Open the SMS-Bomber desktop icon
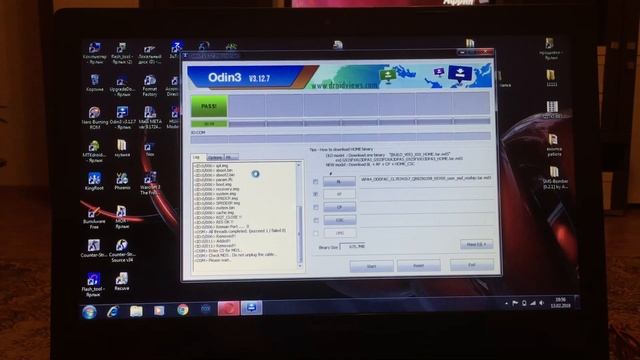The width and height of the screenshot is (640, 360). click(554, 178)
